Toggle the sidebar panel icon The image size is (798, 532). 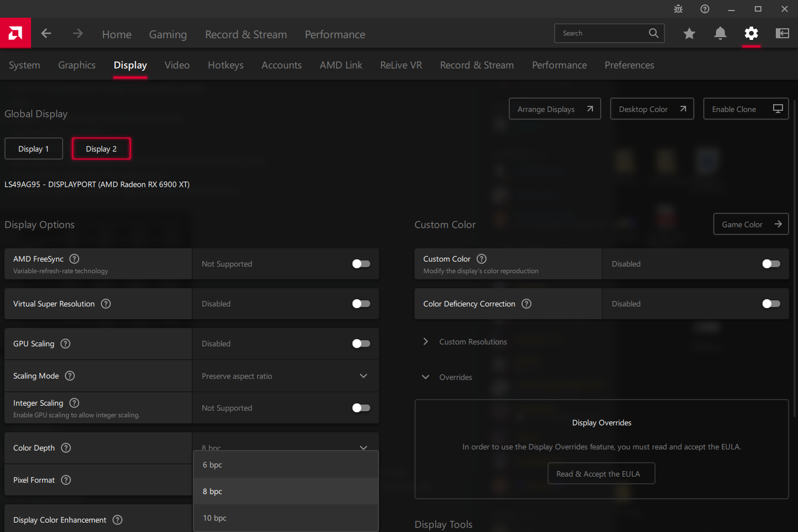point(782,34)
